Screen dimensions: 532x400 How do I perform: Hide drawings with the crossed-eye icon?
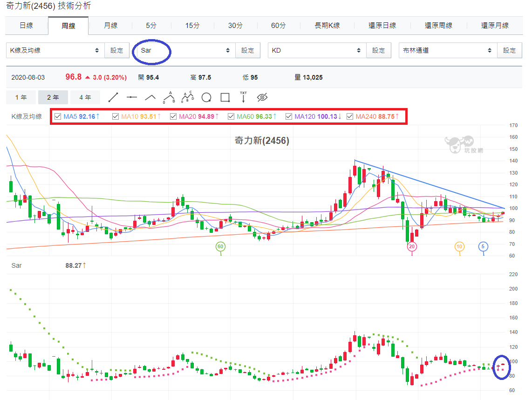(262, 98)
